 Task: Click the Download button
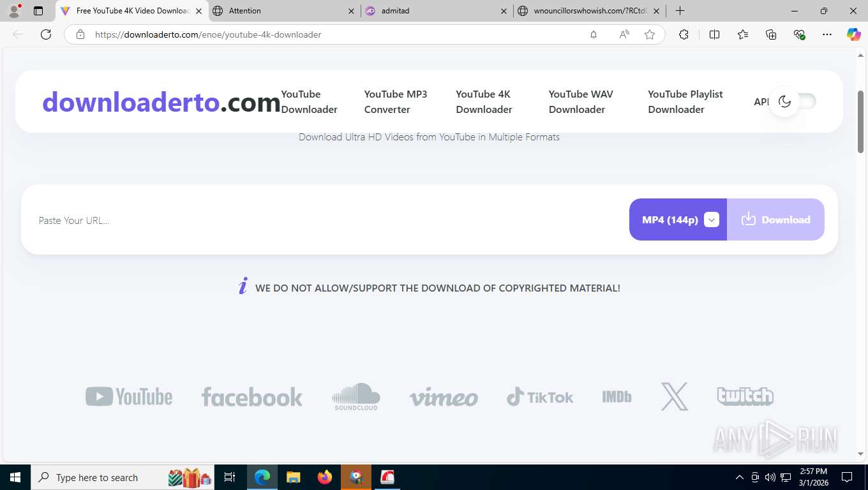tap(775, 219)
